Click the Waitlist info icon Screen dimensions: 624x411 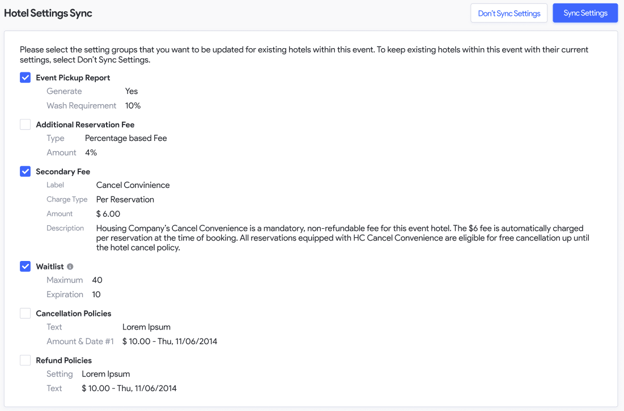coord(70,267)
